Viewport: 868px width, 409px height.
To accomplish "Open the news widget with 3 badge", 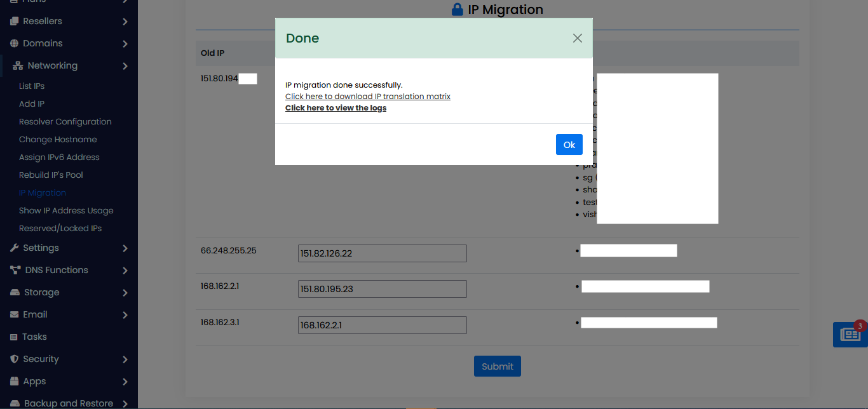I will 850,334.
